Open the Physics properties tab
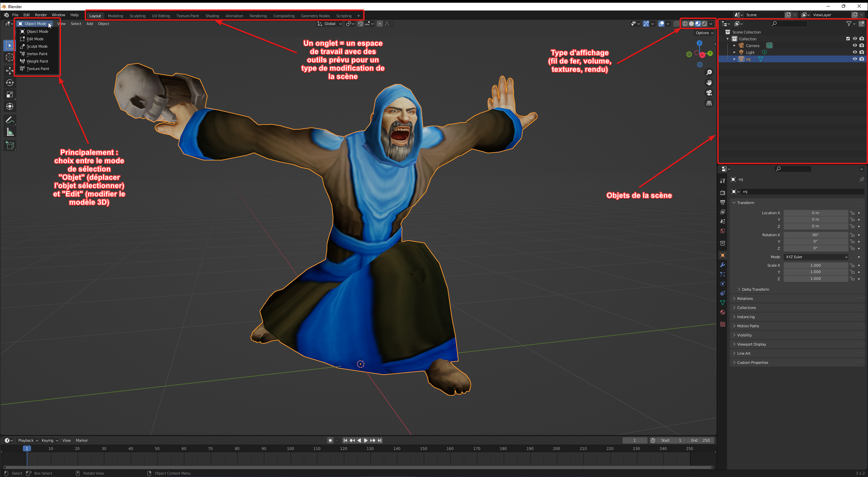The height and width of the screenshot is (477, 868). (722, 284)
